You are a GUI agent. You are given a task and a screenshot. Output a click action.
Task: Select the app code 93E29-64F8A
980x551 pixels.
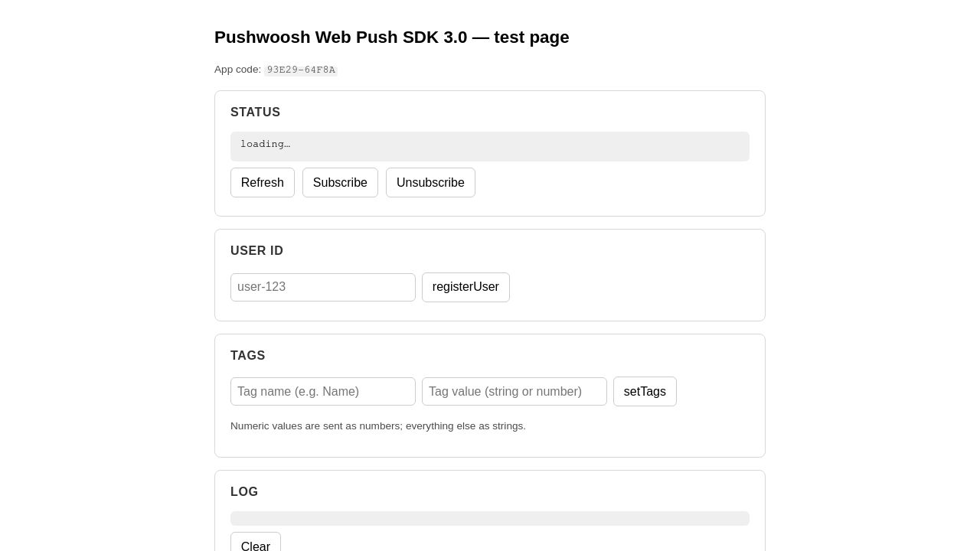coord(301,70)
